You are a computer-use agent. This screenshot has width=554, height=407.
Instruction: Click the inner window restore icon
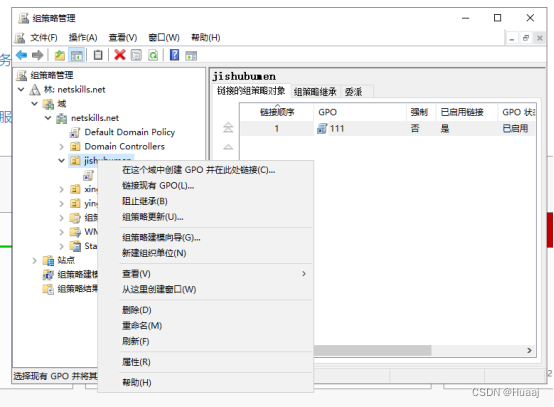[526, 38]
